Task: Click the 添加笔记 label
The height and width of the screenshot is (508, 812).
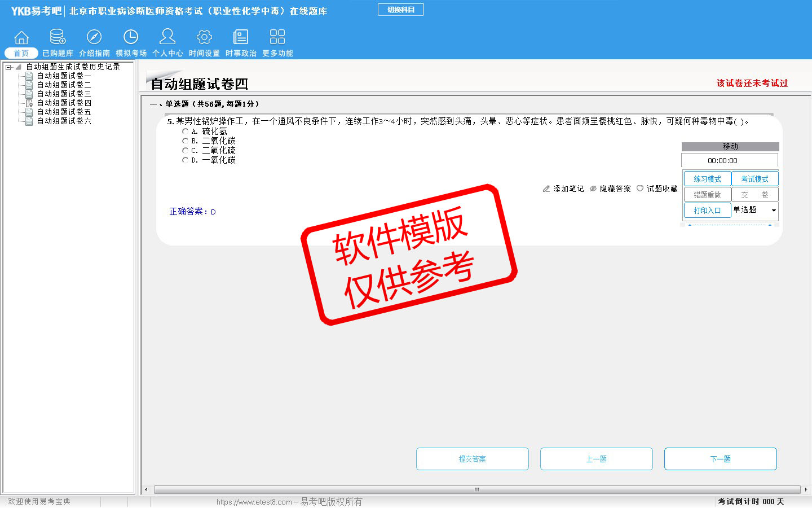Action: pyautogui.click(x=568, y=189)
